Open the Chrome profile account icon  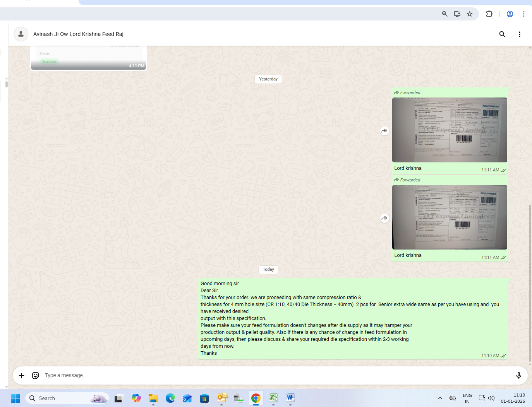(510, 14)
